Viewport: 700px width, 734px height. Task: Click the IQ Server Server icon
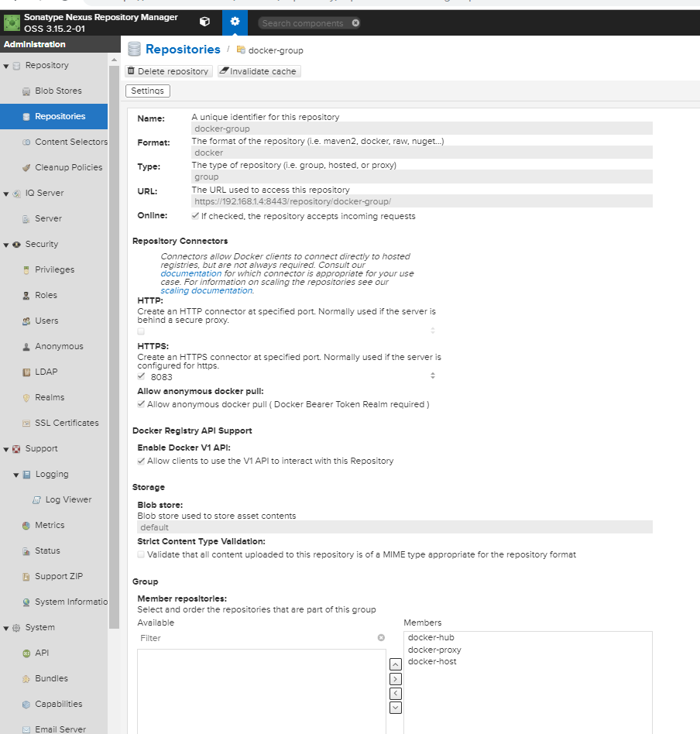click(26, 218)
